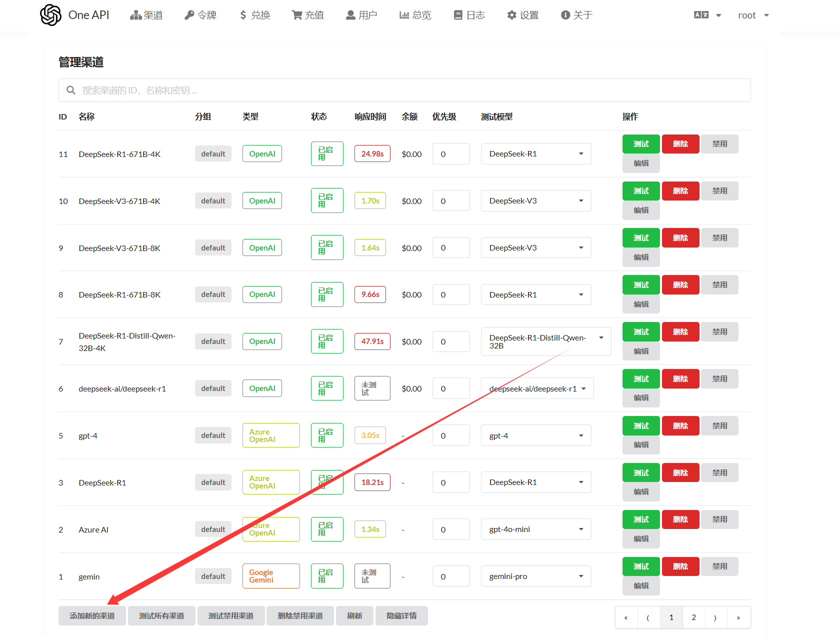Click 测试所有渠道 button

click(x=161, y=615)
